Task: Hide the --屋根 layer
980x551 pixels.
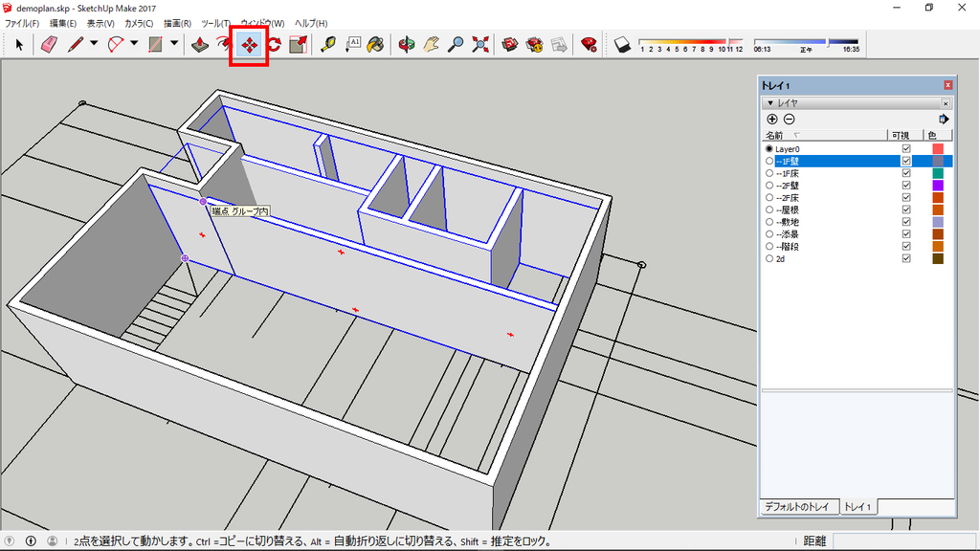Action: 906,209
